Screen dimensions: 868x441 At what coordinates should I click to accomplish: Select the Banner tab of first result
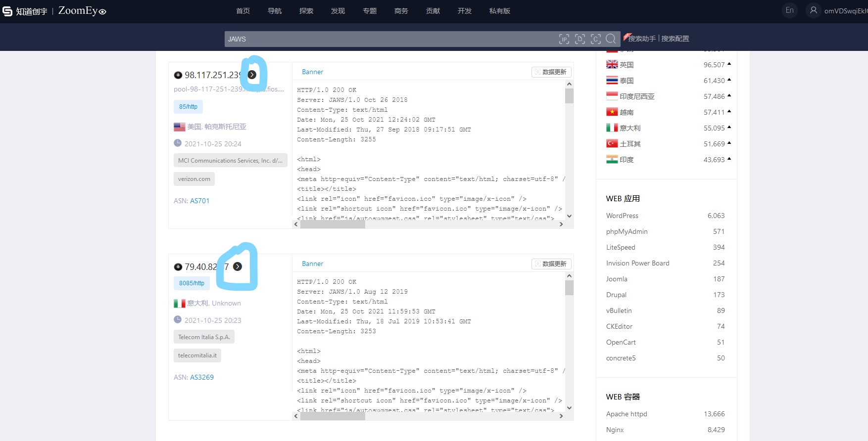point(313,72)
